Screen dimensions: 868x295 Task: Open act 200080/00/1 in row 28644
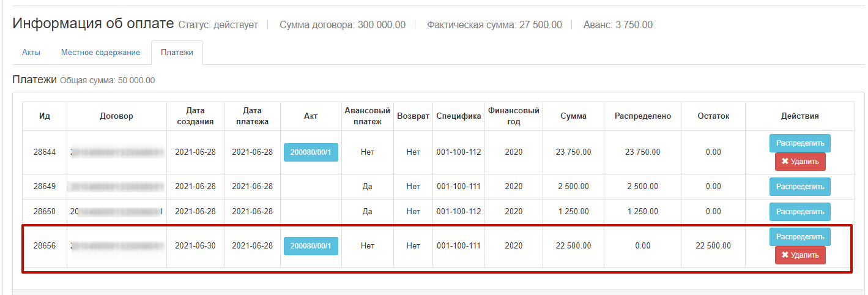pyautogui.click(x=311, y=152)
